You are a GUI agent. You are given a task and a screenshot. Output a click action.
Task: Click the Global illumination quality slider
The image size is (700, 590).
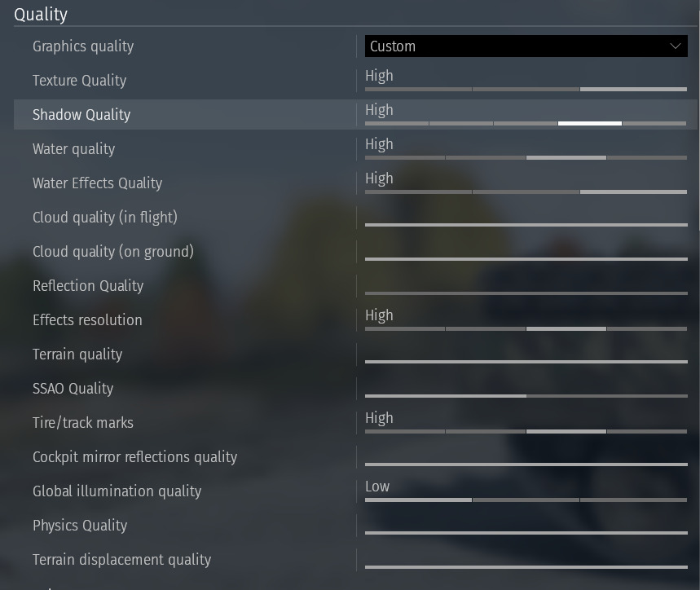click(526, 500)
